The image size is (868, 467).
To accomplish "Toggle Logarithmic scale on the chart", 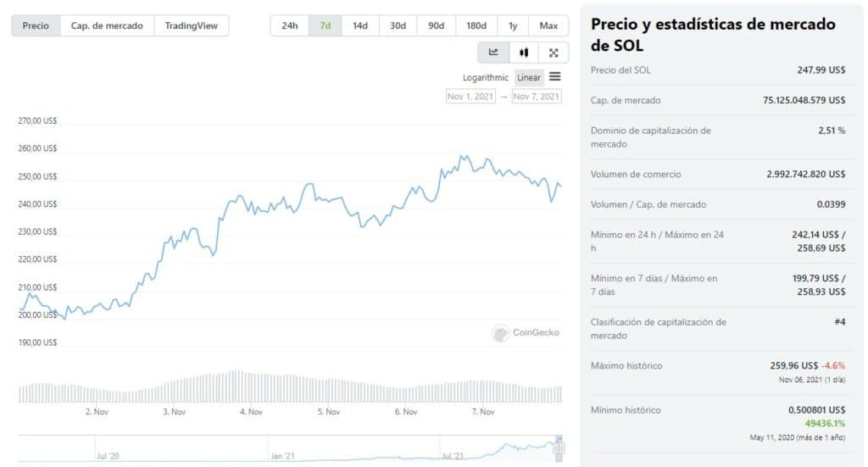I will [486, 77].
